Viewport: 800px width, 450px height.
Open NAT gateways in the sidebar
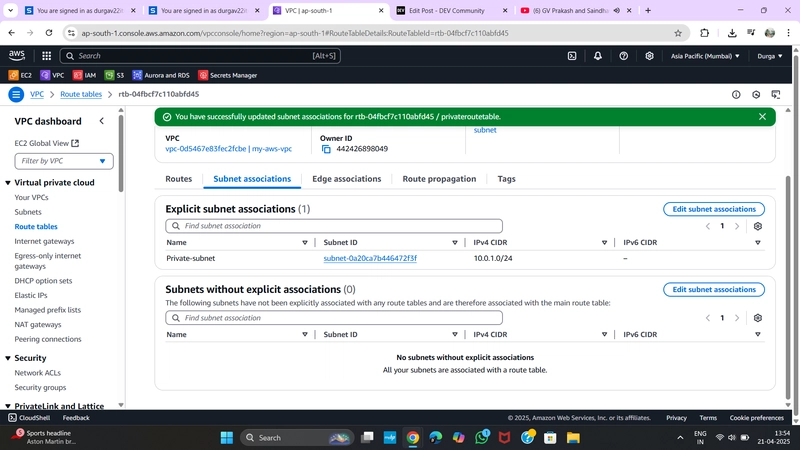coord(38,324)
